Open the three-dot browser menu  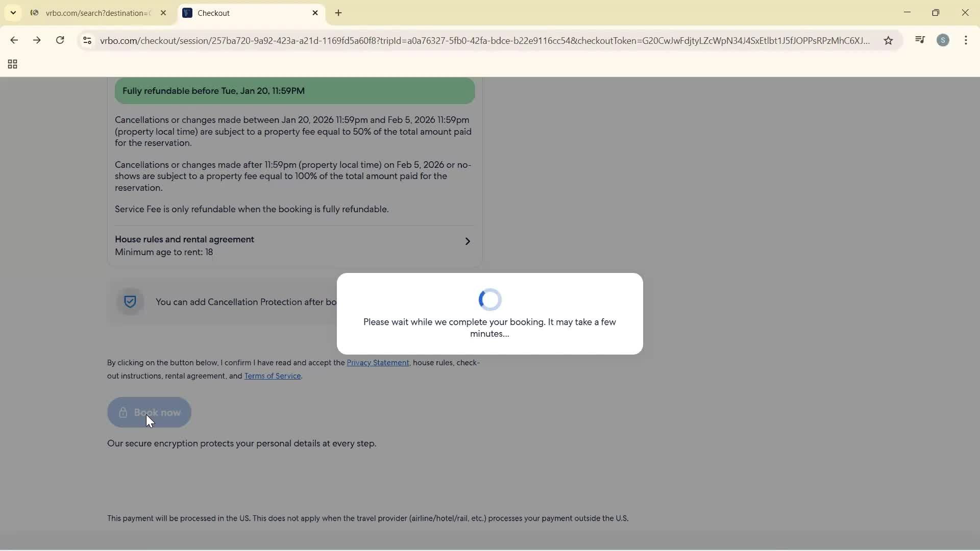click(966, 40)
